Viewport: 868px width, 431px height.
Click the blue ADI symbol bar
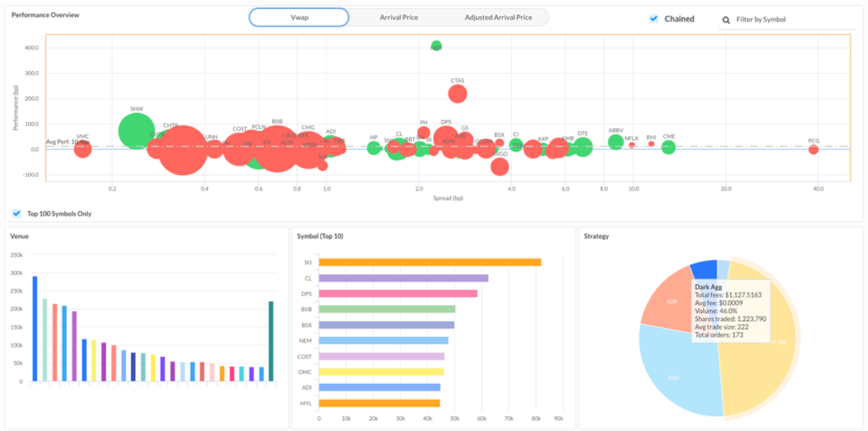[x=380, y=387]
